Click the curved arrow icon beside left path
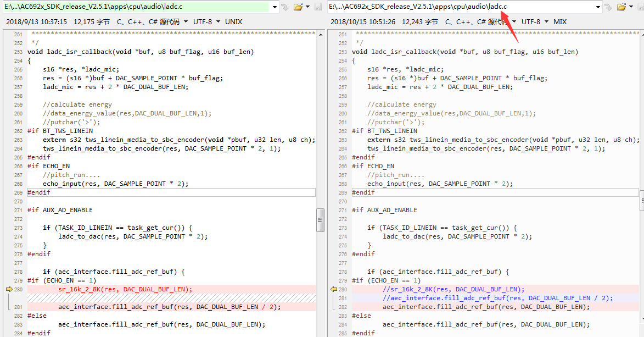 coord(285,7)
